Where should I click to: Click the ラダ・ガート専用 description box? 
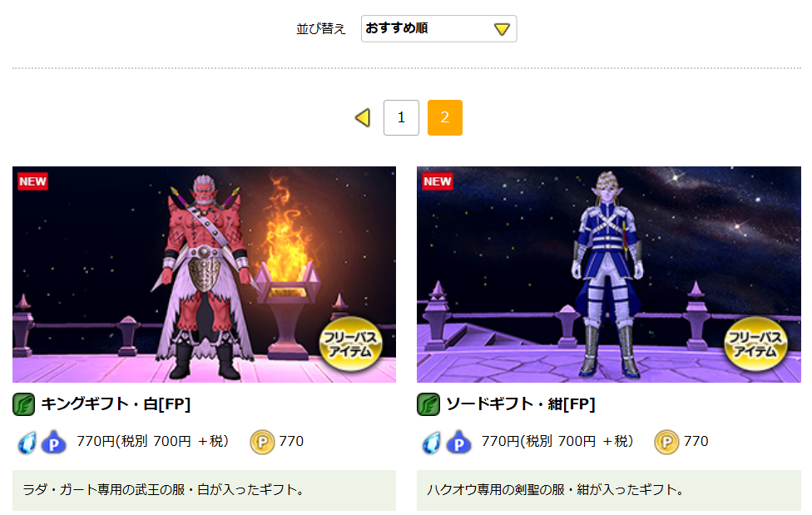204,490
